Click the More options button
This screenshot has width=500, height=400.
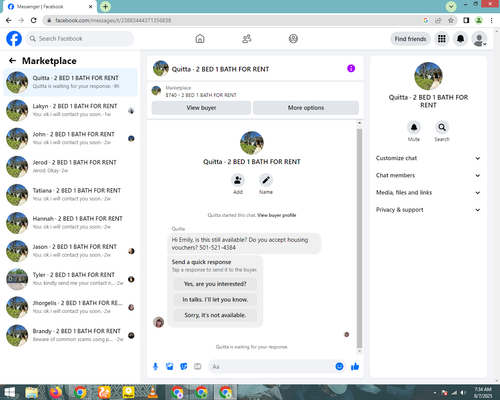click(x=306, y=108)
